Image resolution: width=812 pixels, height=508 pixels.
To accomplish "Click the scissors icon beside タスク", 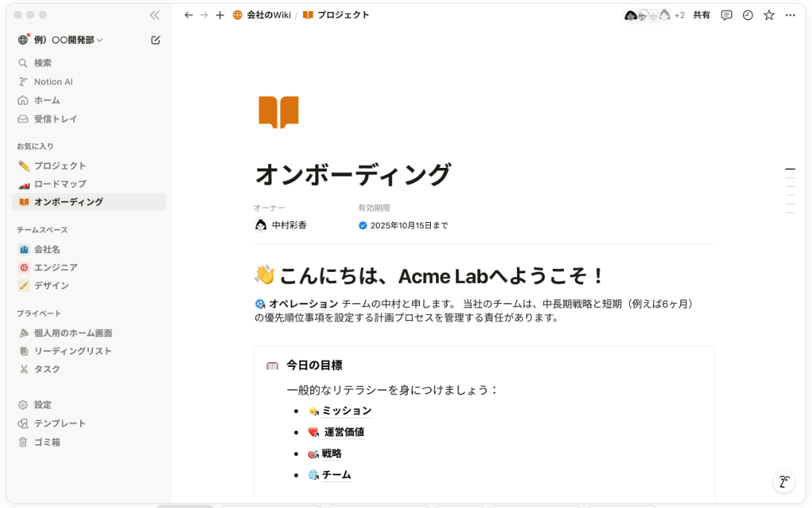I will 24,369.
